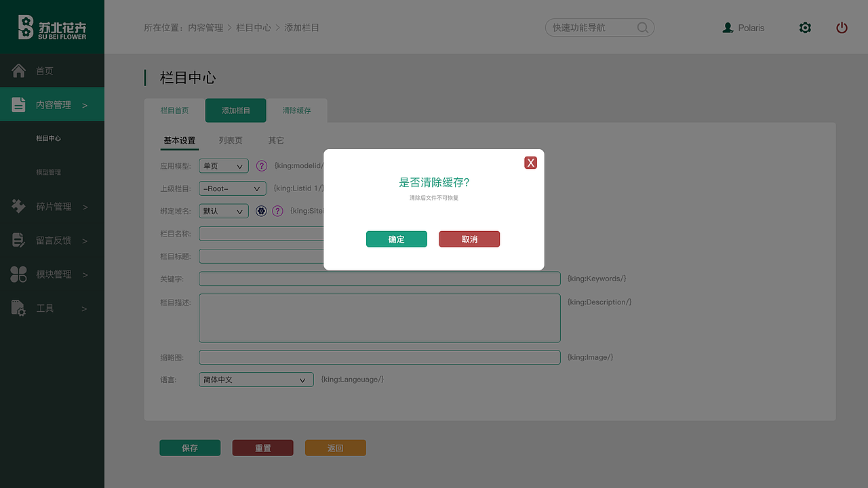This screenshot has height=488, width=868.
Task: Click the 关键字 keywords input field
Action: (380, 279)
